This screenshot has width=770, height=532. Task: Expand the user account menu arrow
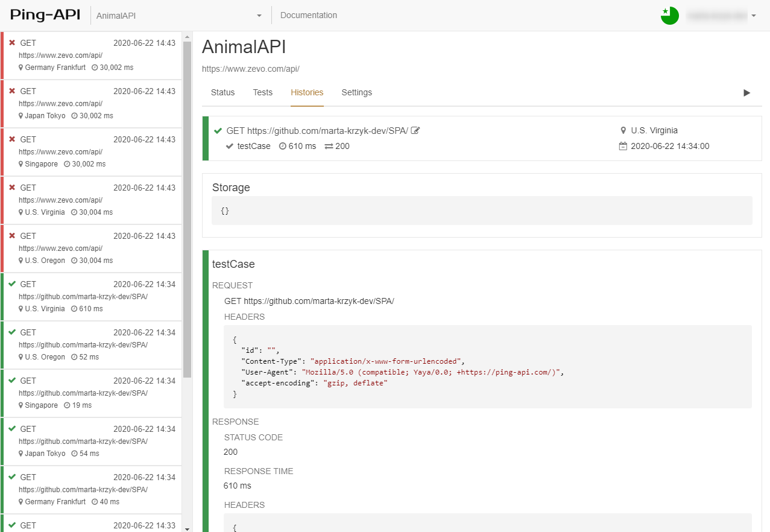coord(754,16)
